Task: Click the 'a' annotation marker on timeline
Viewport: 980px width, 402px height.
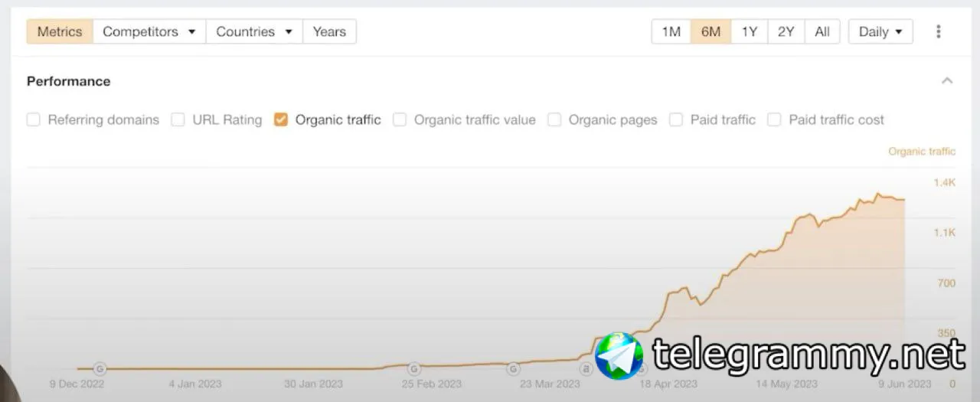Action: pos(586,368)
